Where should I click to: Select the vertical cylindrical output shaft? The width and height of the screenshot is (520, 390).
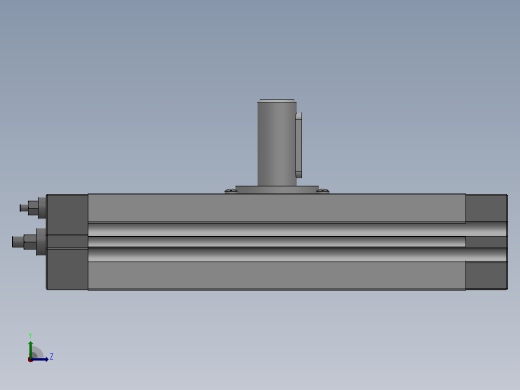click(277, 143)
